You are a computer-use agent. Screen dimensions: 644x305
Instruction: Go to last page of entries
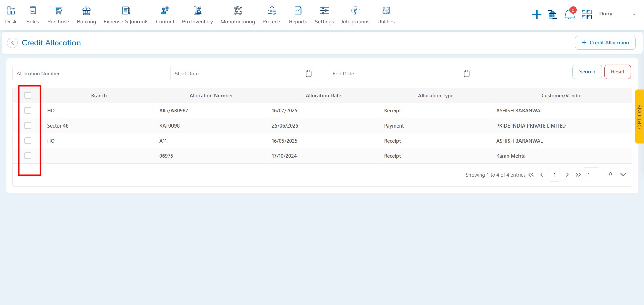coord(578,175)
